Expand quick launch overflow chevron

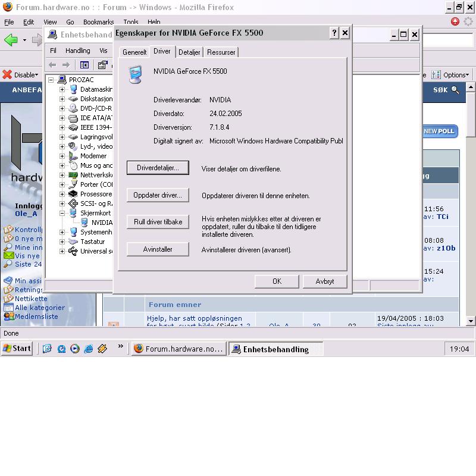click(121, 346)
